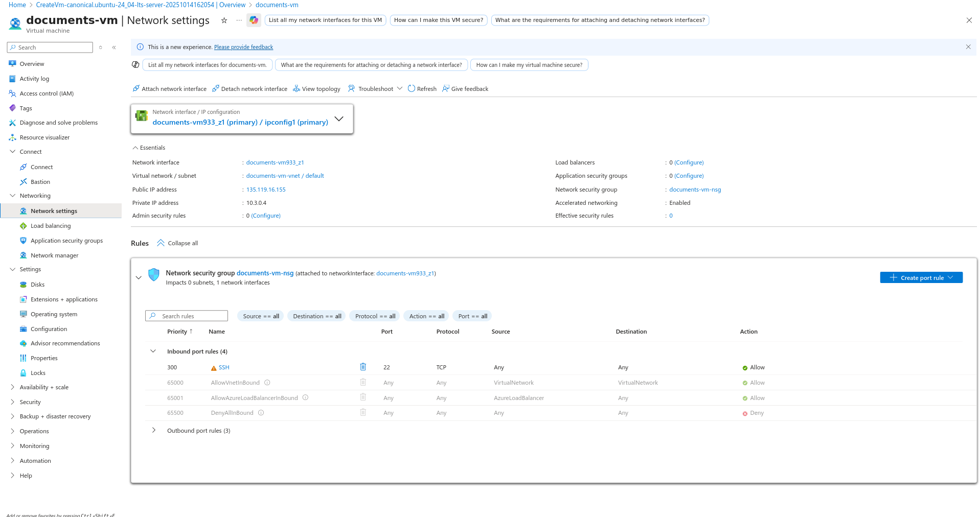
Task: Open the Copilot icon in the header
Action: [254, 20]
